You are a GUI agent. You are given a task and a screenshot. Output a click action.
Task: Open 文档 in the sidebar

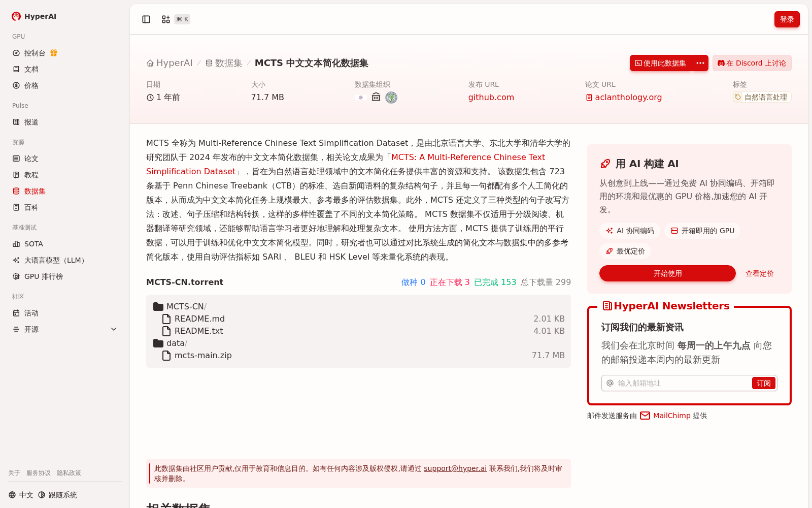pos(25,69)
